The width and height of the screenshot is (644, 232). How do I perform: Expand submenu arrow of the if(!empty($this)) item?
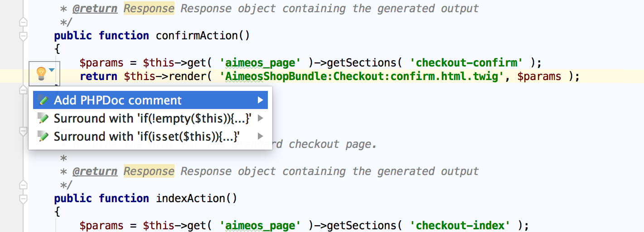pos(260,118)
